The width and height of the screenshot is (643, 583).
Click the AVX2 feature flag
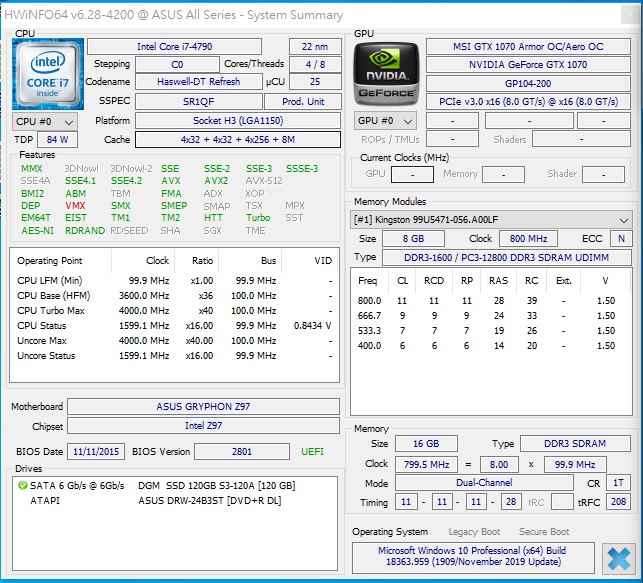click(216, 181)
